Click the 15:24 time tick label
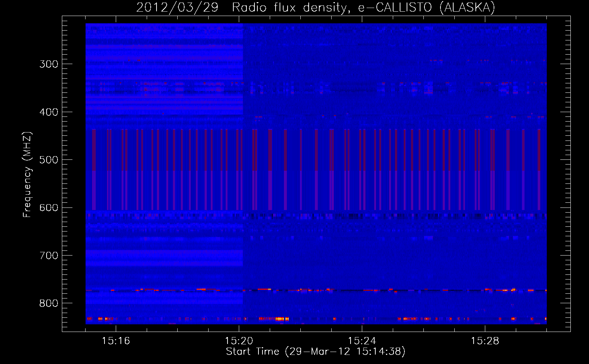This screenshot has height=364, width=589. [362, 341]
